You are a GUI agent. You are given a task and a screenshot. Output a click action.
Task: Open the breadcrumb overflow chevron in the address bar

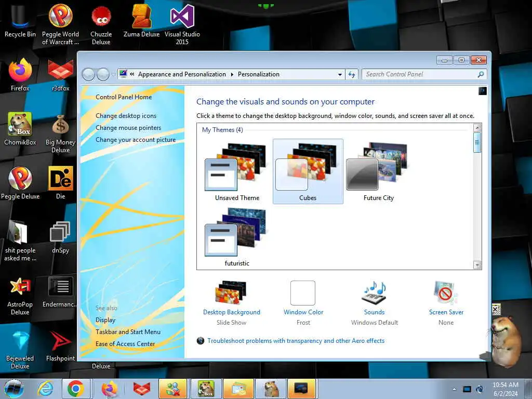click(x=132, y=74)
